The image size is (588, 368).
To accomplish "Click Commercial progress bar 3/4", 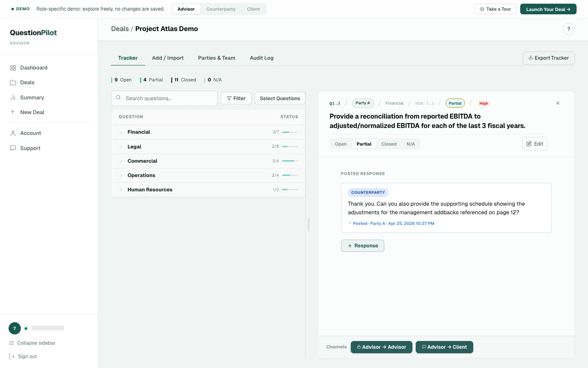I will pos(290,161).
